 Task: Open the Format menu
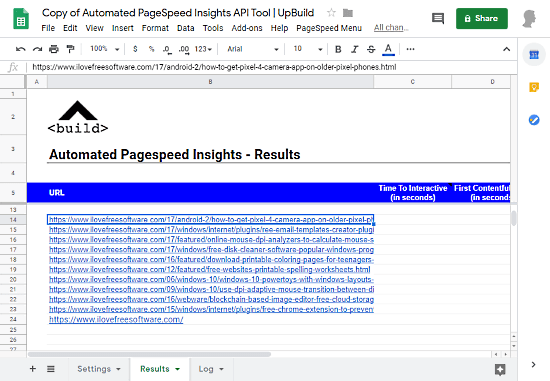click(x=155, y=28)
